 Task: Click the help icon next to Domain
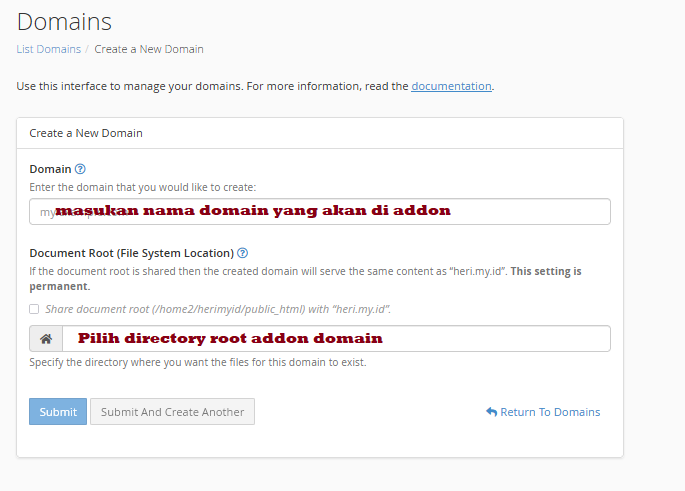[x=80, y=169]
